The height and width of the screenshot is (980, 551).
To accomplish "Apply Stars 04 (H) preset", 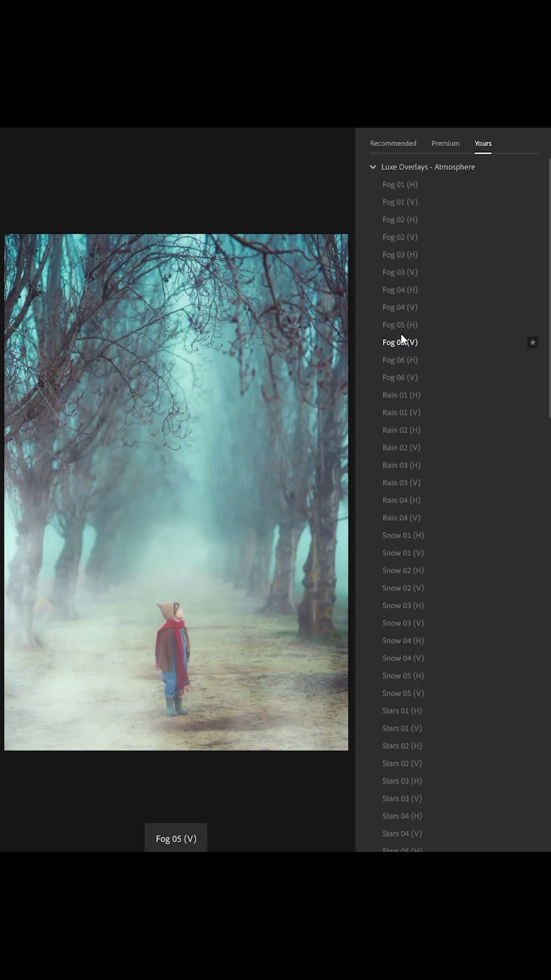I will [x=402, y=816].
